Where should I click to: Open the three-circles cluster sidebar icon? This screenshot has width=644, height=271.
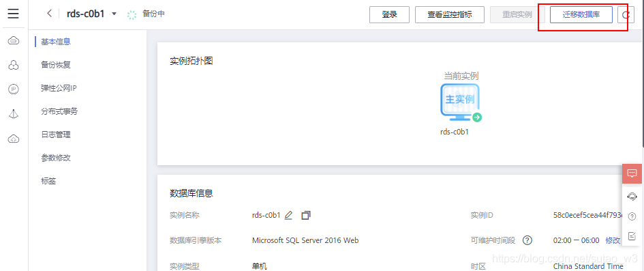(x=14, y=65)
